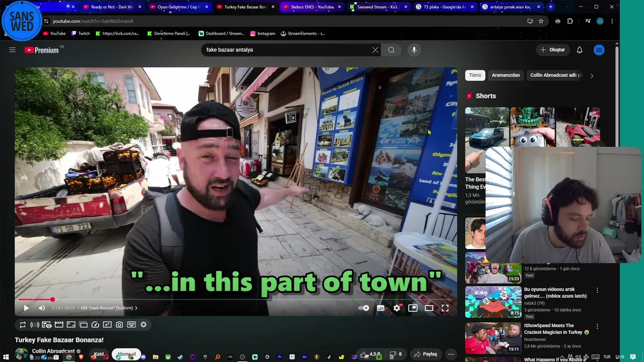Open the YouTube guide hamburger menu
Screen dimensions: 644x362
12,50
